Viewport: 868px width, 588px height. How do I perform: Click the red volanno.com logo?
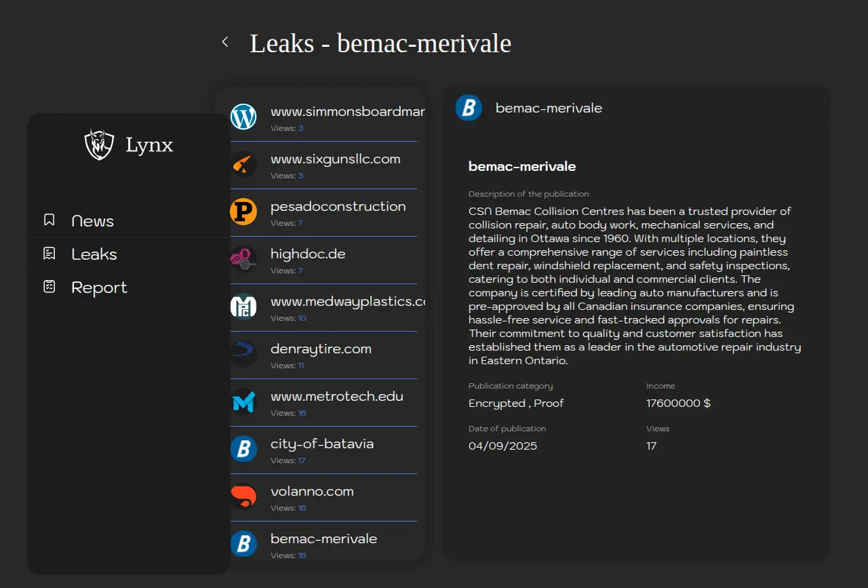pyautogui.click(x=243, y=496)
